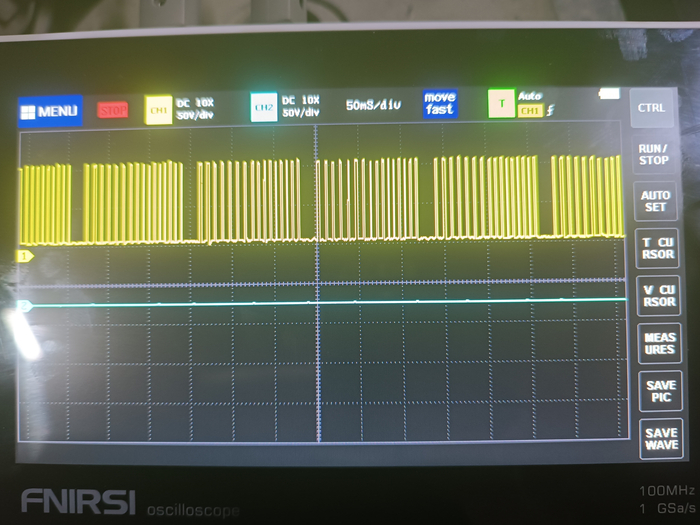The width and height of the screenshot is (700, 525).
Task: Tap the red STOP status indicator
Action: (x=113, y=110)
